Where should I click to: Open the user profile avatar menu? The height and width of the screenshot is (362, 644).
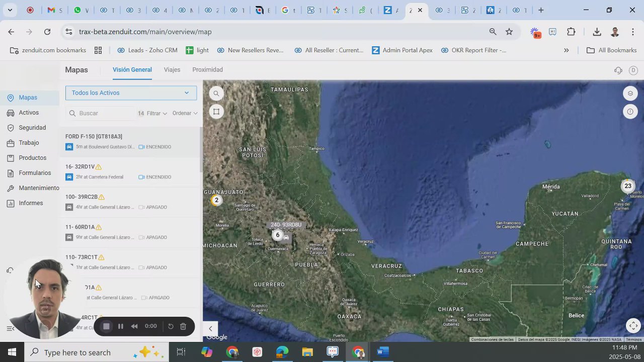click(x=633, y=70)
